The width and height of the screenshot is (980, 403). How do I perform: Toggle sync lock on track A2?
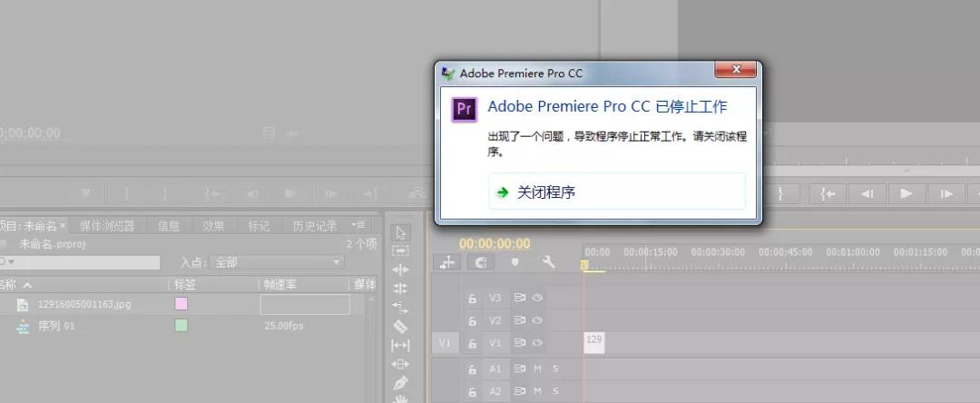[x=519, y=392]
